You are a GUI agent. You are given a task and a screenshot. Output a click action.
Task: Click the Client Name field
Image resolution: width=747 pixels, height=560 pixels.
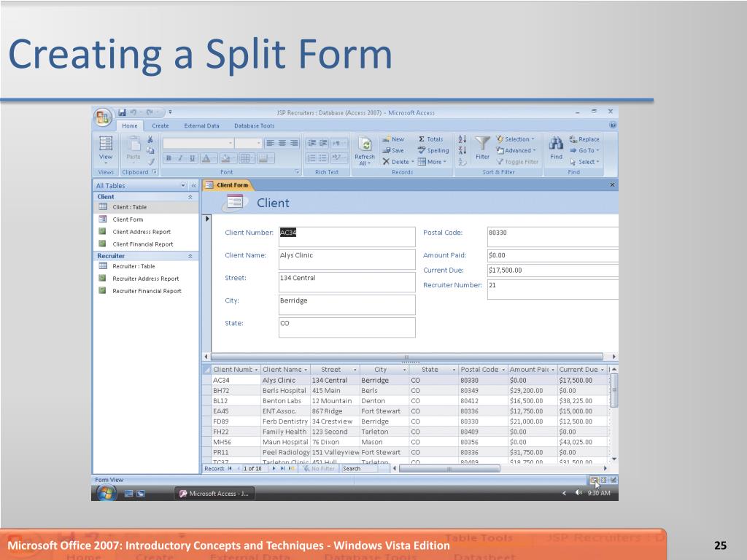click(x=347, y=260)
